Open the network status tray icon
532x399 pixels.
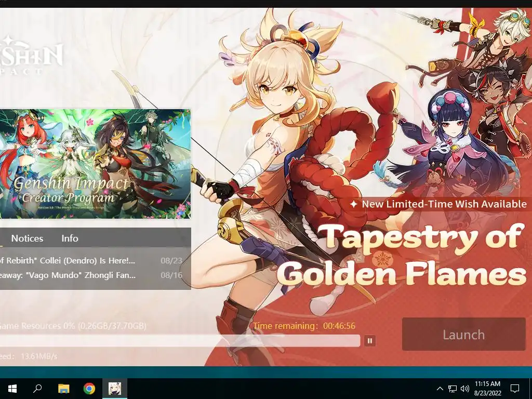pyautogui.click(x=453, y=389)
